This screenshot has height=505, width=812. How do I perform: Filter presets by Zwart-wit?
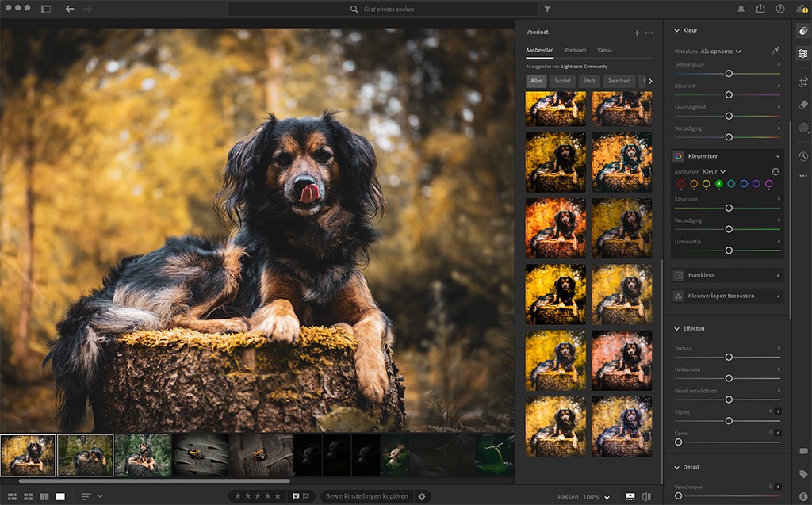619,81
